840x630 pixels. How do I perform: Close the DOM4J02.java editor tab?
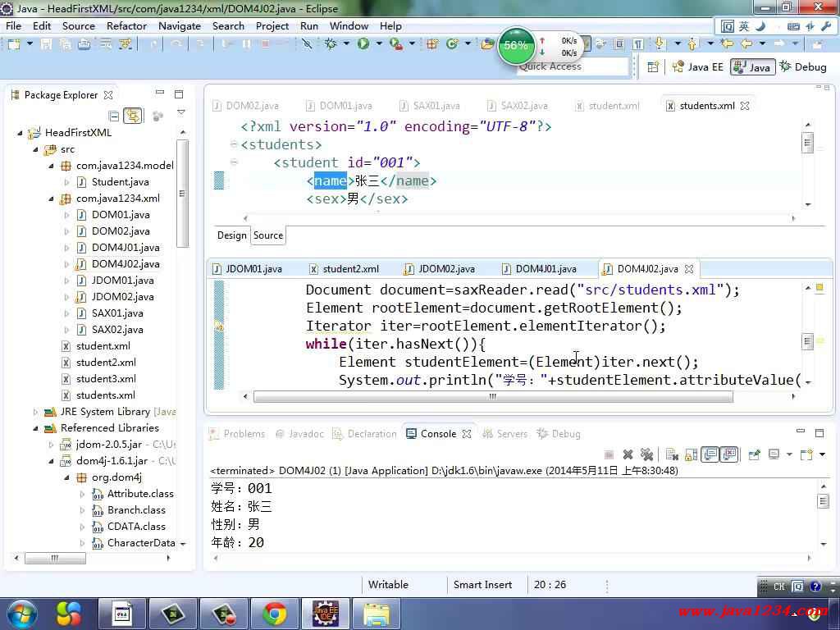coord(689,269)
